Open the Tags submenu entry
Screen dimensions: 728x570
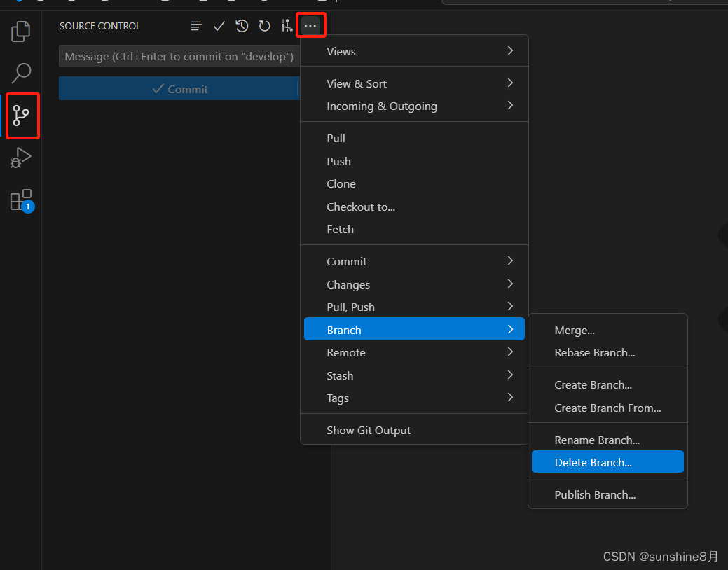pos(414,398)
